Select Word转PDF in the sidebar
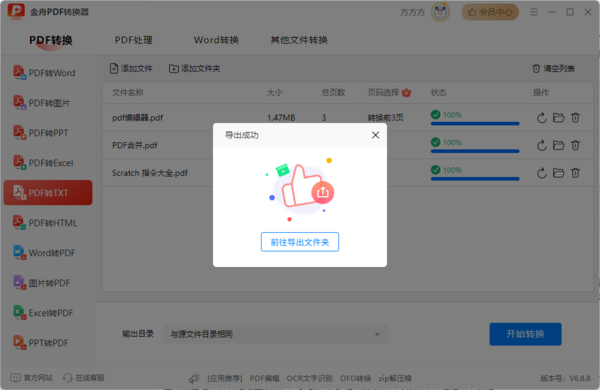Image resolution: width=600 pixels, height=390 pixels. coord(48,253)
